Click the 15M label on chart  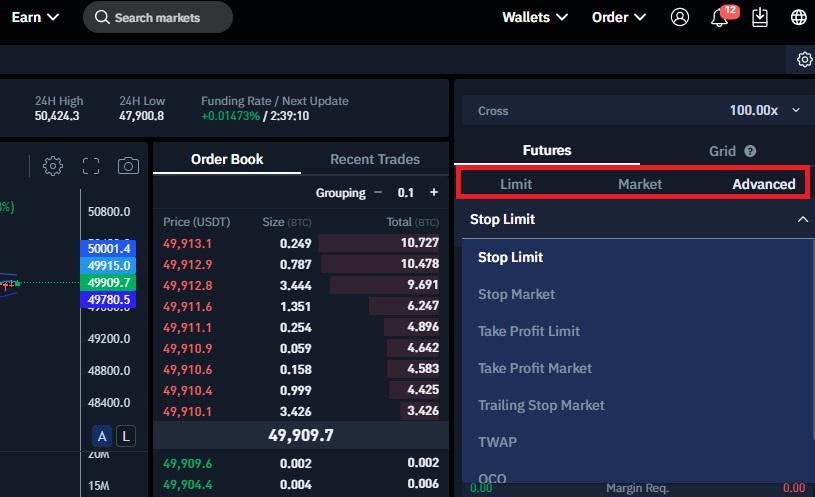(99, 486)
